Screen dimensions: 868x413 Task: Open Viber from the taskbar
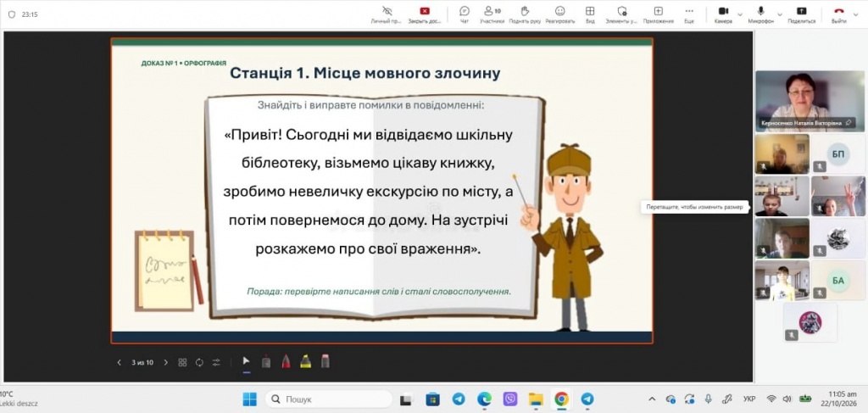(x=509, y=399)
